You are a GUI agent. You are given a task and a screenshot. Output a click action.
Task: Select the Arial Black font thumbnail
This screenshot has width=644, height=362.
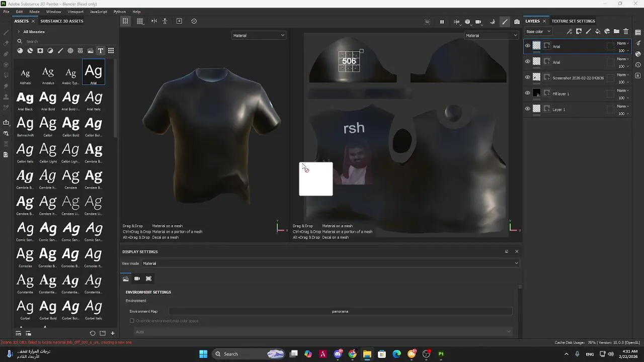(25, 101)
